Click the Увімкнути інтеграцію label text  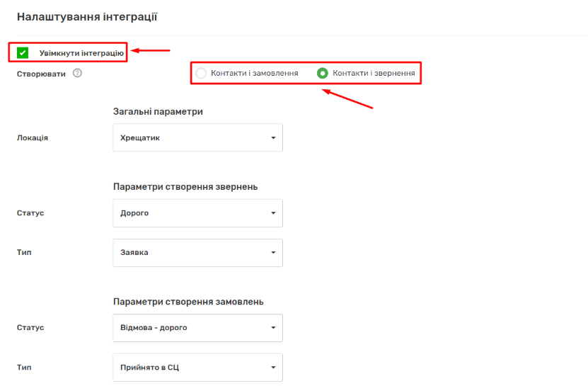coord(81,53)
